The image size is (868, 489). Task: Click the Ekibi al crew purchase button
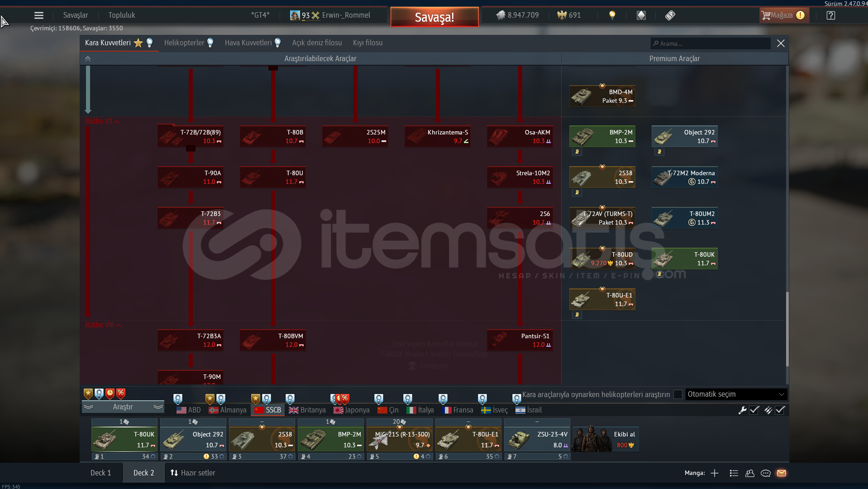606,439
